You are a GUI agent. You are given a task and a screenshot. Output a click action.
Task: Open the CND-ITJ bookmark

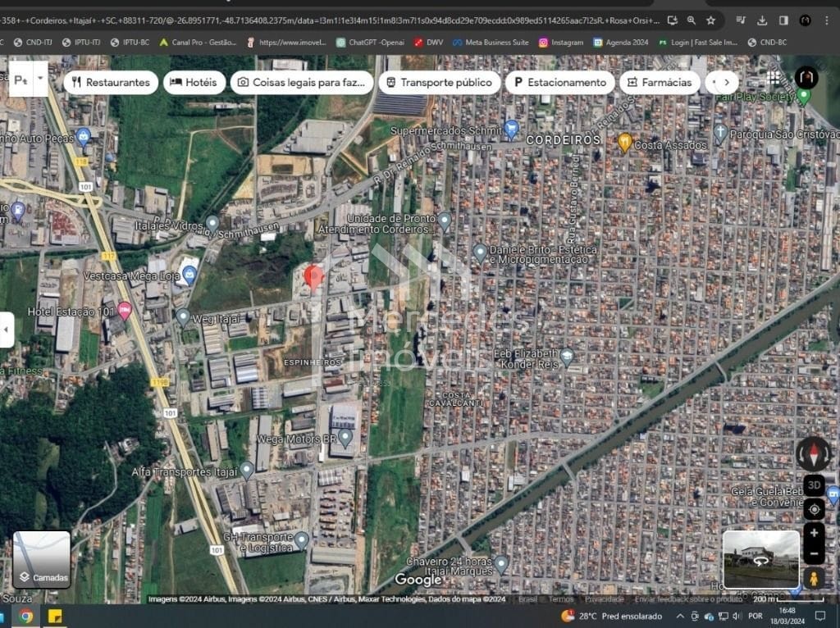click(33, 43)
